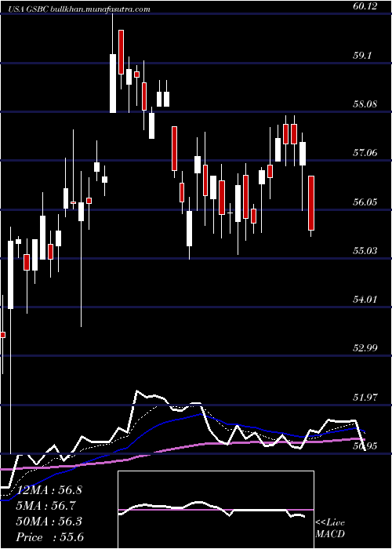Click the 56.05 price axis label

tap(365, 202)
